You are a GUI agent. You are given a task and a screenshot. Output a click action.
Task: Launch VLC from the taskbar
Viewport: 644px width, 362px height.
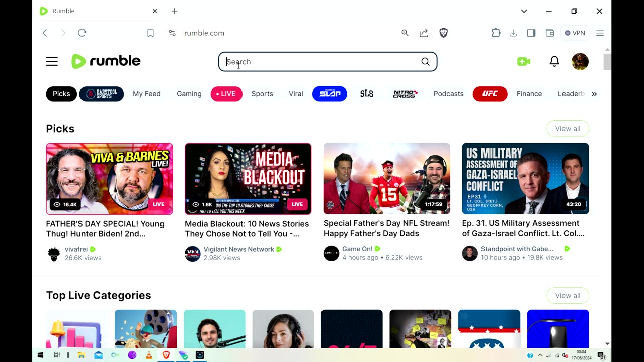(149, 355)
